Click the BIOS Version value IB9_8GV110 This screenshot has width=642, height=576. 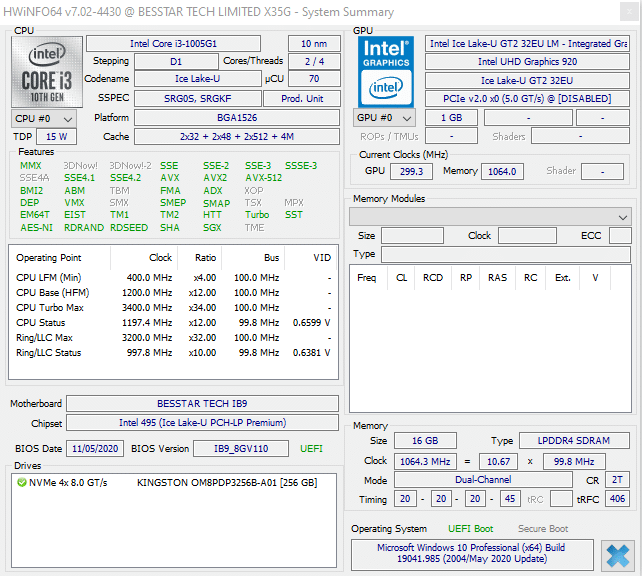(241, 449)
